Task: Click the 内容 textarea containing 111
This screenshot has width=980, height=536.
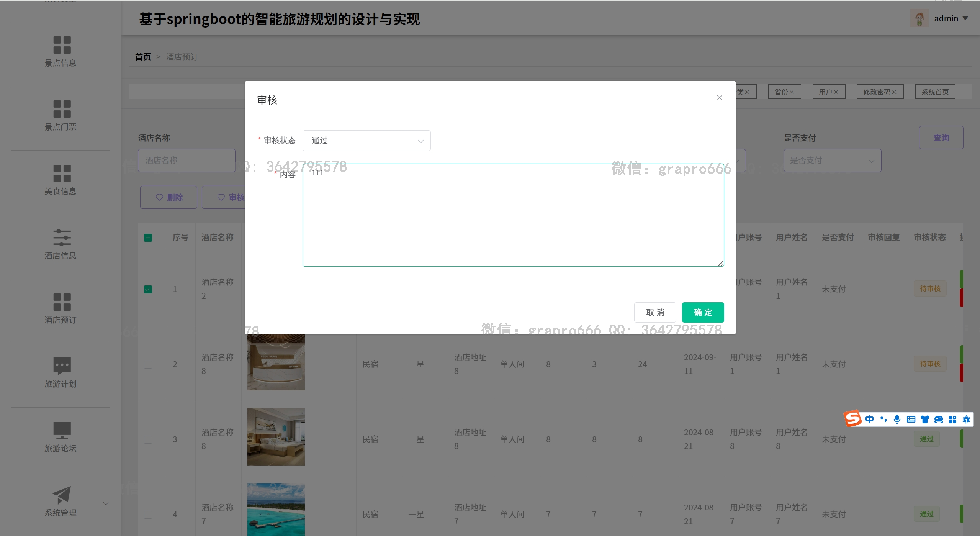Action: click(513, 215)
